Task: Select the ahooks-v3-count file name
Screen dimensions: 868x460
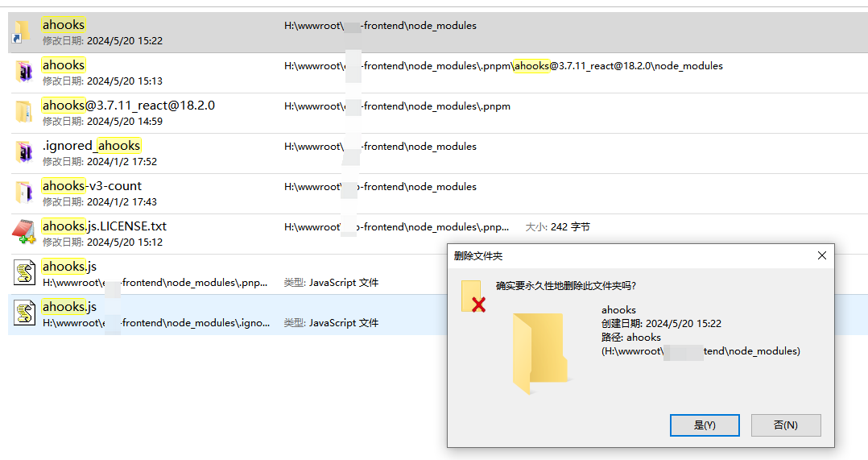Action: pyautogui.click(x=92, y=186)
